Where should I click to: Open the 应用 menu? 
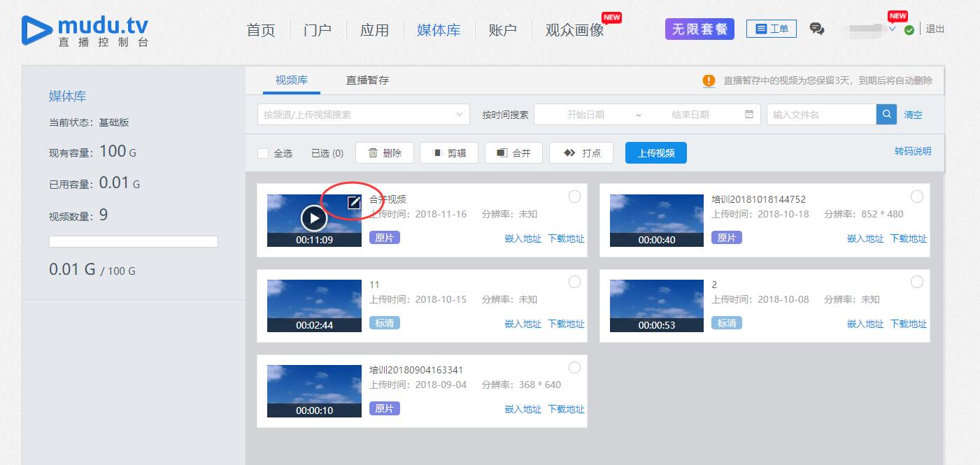click(374, 30)
